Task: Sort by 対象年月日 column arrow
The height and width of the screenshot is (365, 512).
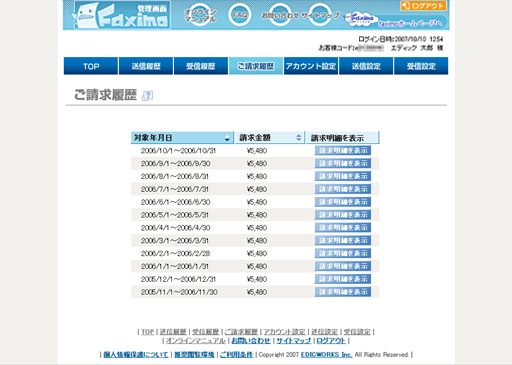Action: pyautogui.click(x=227, y=138)
